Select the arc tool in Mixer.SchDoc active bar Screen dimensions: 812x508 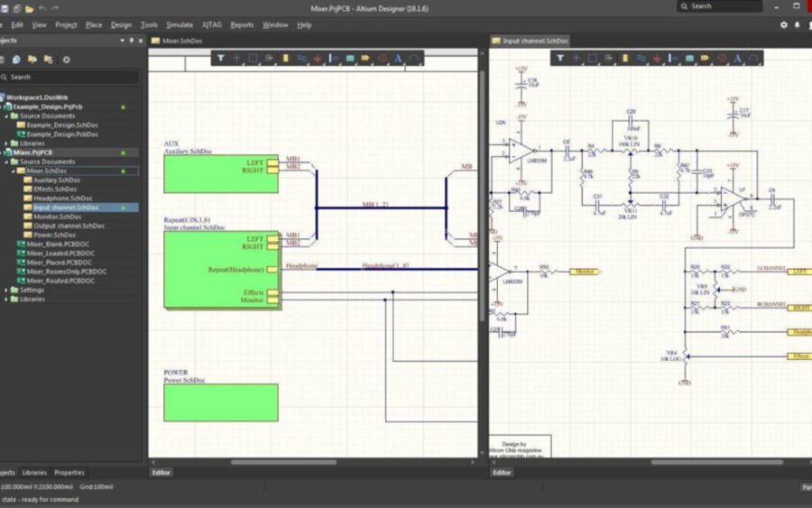414,58
